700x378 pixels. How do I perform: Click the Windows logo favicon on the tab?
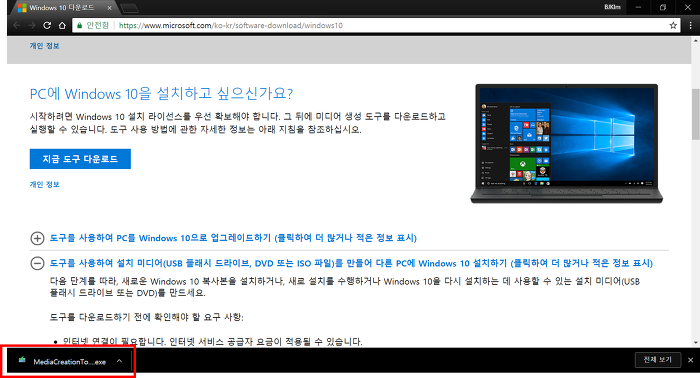point(22,8)
